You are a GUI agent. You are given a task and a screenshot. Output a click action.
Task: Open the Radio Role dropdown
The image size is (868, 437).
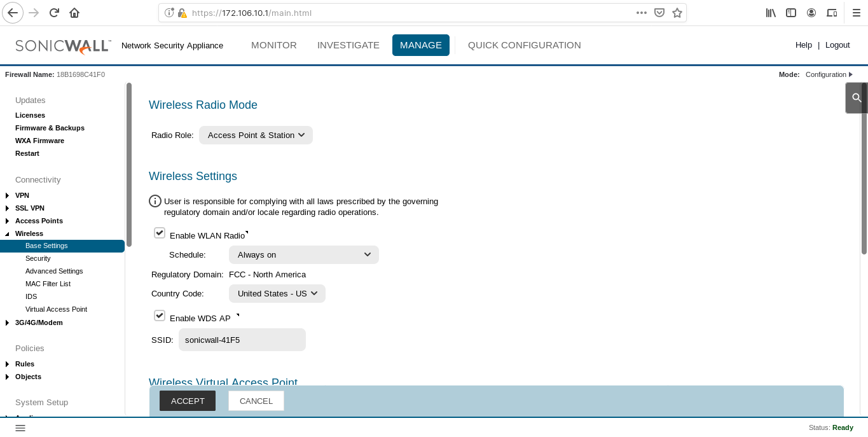(x=256, y=135)
